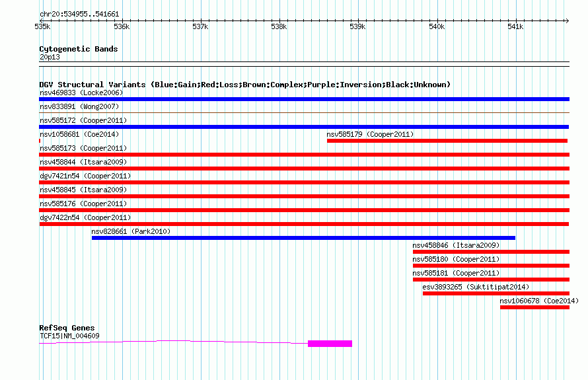
Task: Click nsv458845 (Itsara2009) label
Action: [83, 190]
